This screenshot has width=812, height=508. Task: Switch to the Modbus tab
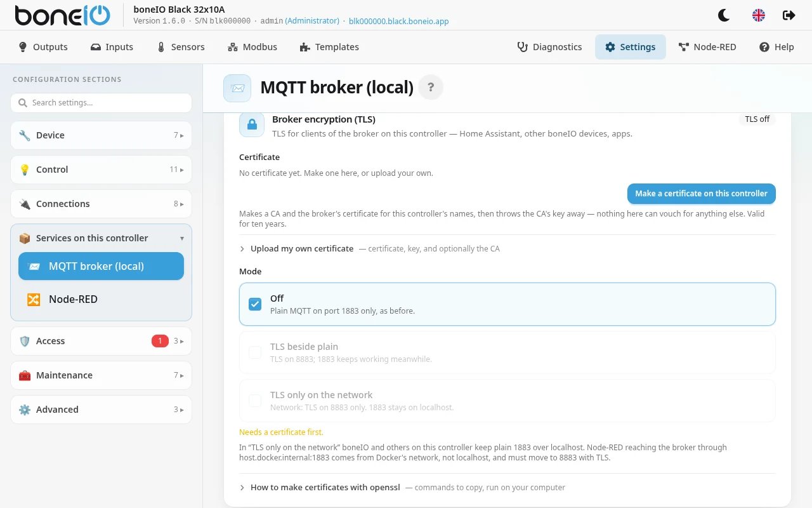point(252,47)
